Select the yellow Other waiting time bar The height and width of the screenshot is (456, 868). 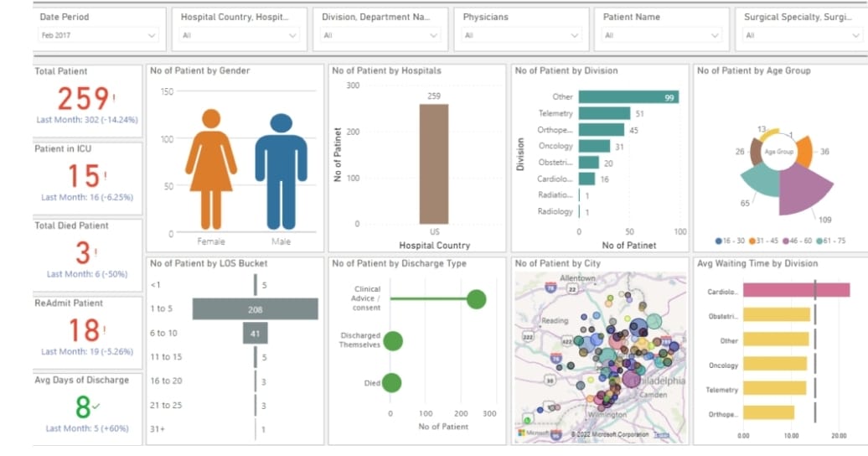776,339
